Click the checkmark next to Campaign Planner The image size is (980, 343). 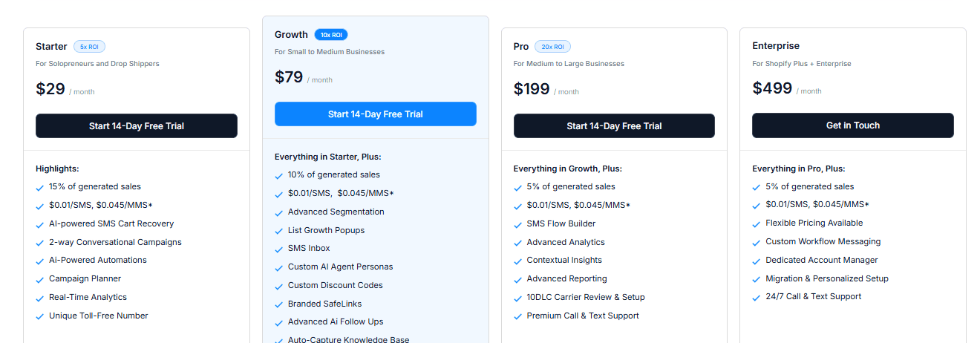(x=40, y=280)
